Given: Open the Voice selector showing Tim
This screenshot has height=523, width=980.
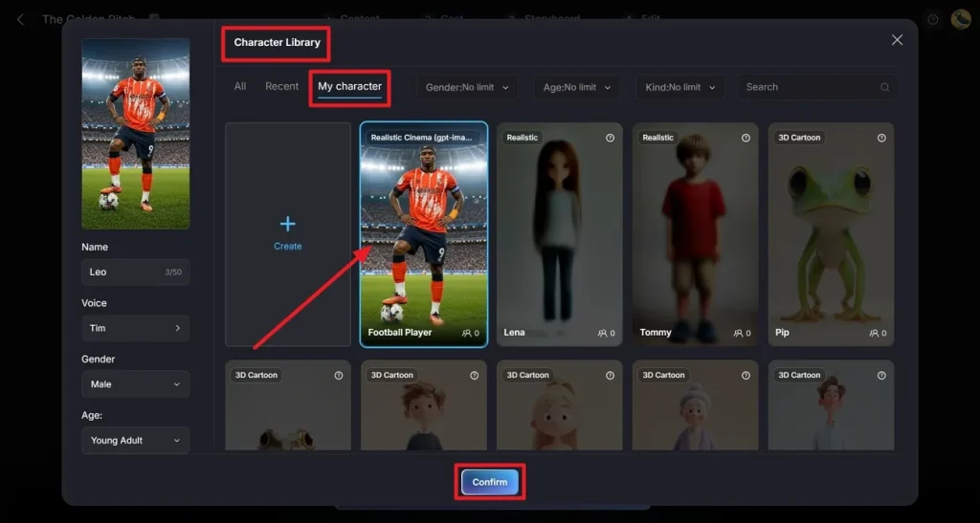Looking at the screenshot, I should point(136,328).
